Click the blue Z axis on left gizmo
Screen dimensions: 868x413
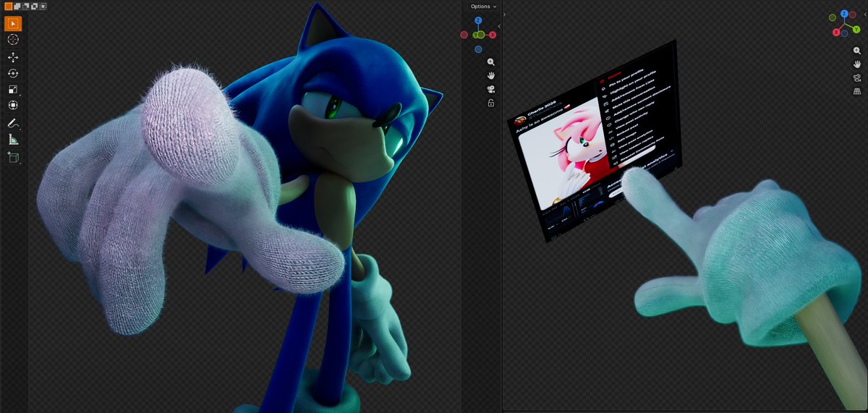(478, 21)
